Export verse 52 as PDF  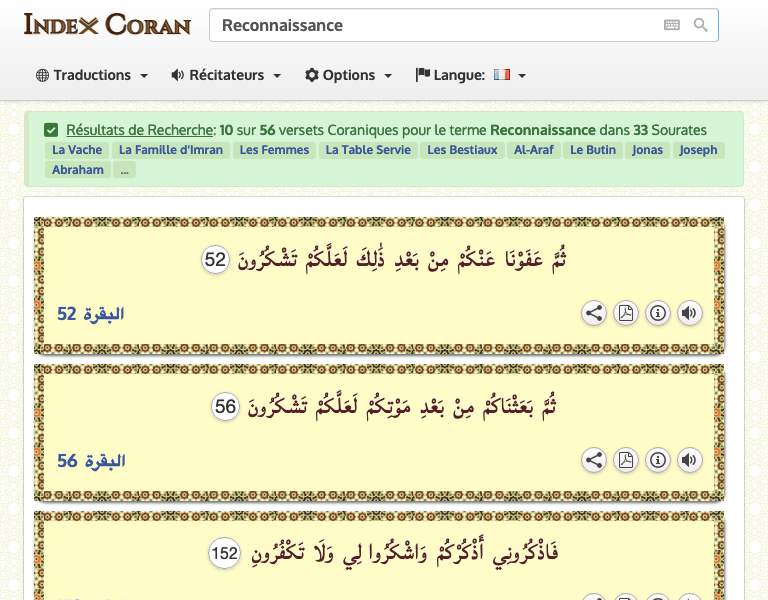[x=626, y=313]
